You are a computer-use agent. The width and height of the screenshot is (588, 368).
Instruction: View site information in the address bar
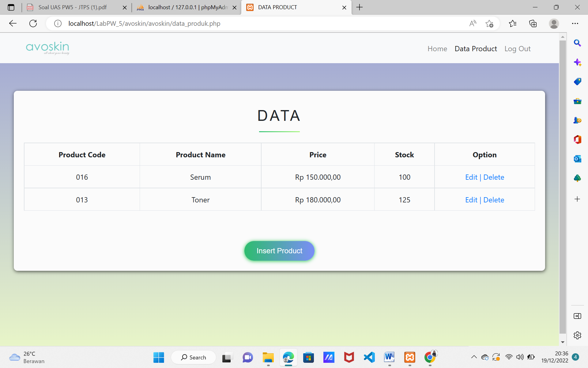pos(58,23)
